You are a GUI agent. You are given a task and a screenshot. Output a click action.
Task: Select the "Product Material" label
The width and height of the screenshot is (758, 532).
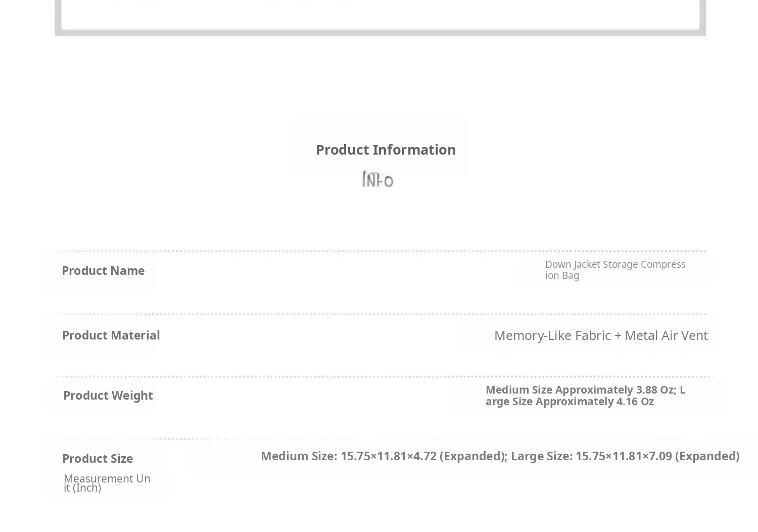coord(111,335)
